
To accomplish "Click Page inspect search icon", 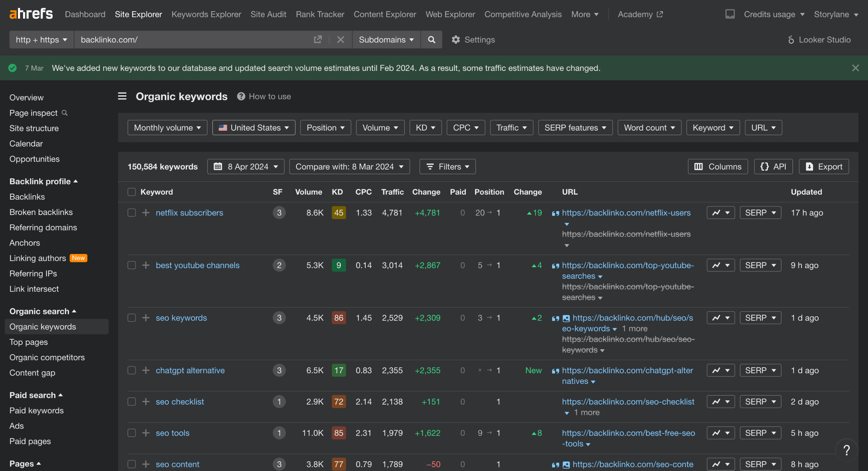I will click(65, 113).
